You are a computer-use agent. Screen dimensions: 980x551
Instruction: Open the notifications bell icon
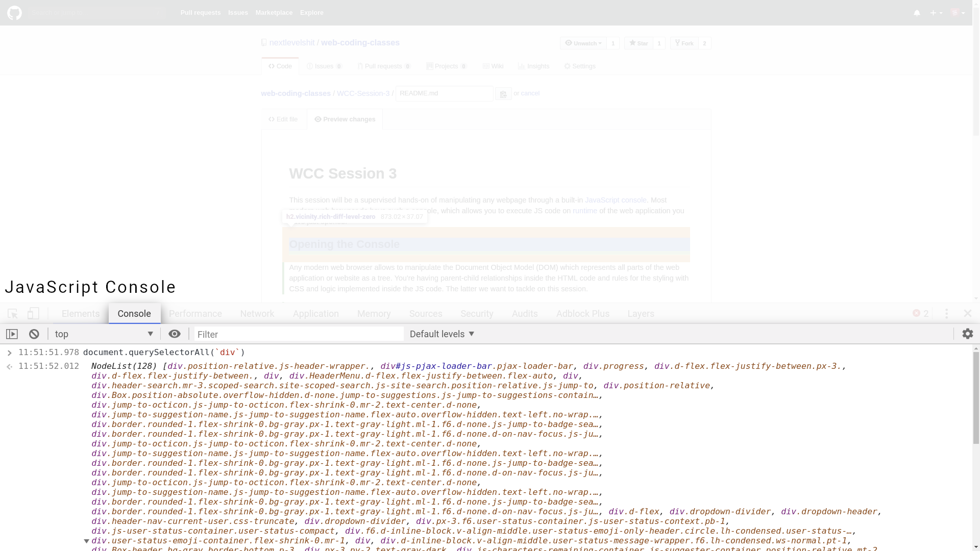click(x=917, y=13)
